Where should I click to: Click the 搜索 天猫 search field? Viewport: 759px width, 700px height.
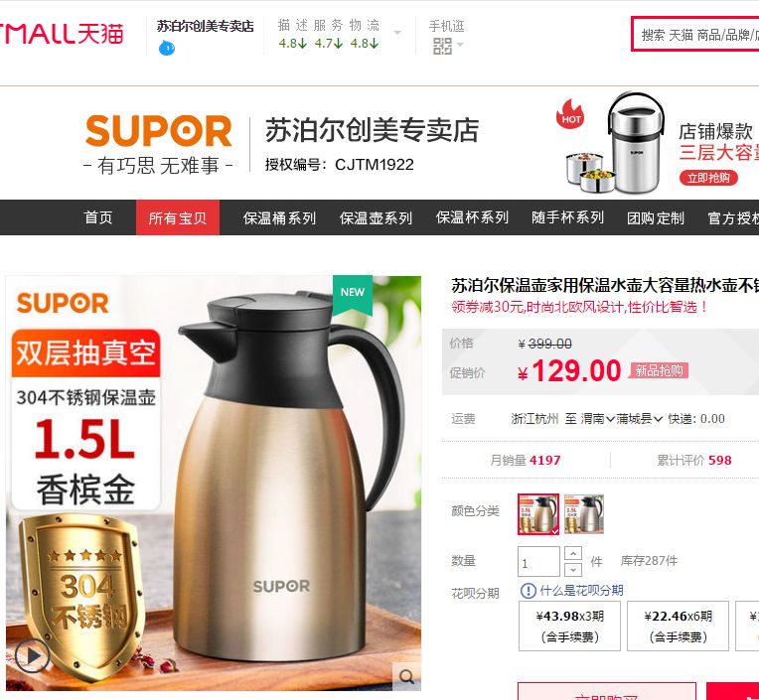tap(695, 34)
